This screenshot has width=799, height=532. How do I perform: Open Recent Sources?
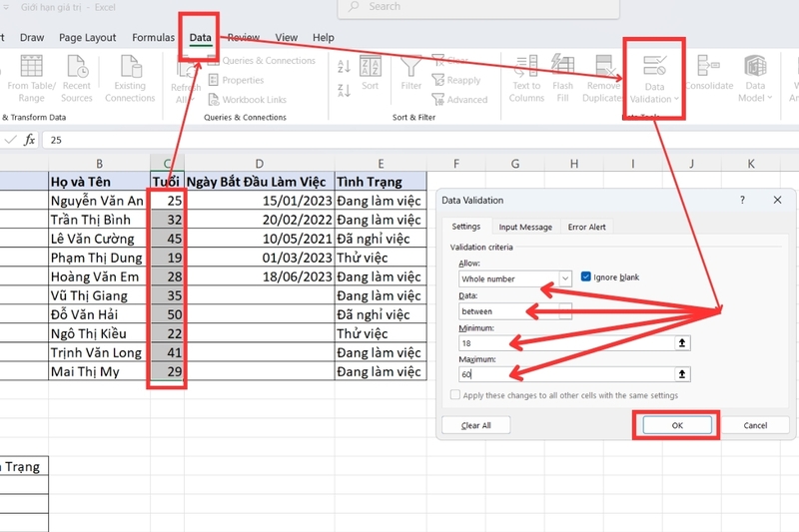tap(77, 79)
